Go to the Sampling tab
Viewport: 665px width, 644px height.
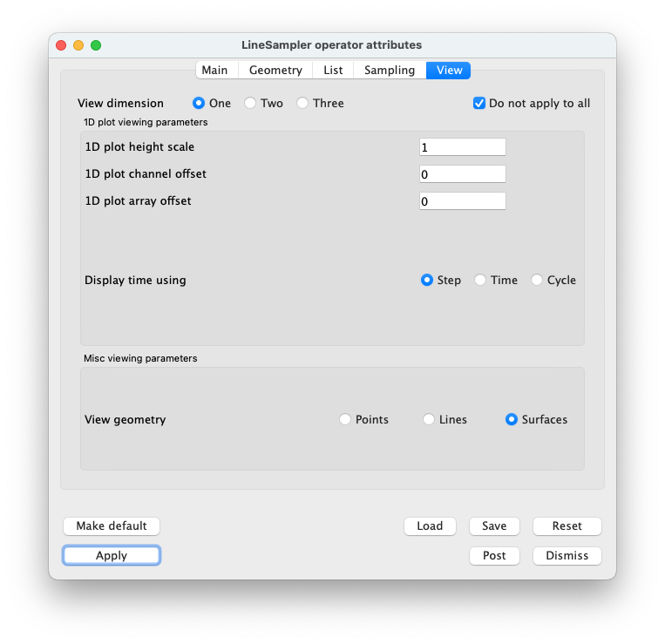click(x=390, y=71)
